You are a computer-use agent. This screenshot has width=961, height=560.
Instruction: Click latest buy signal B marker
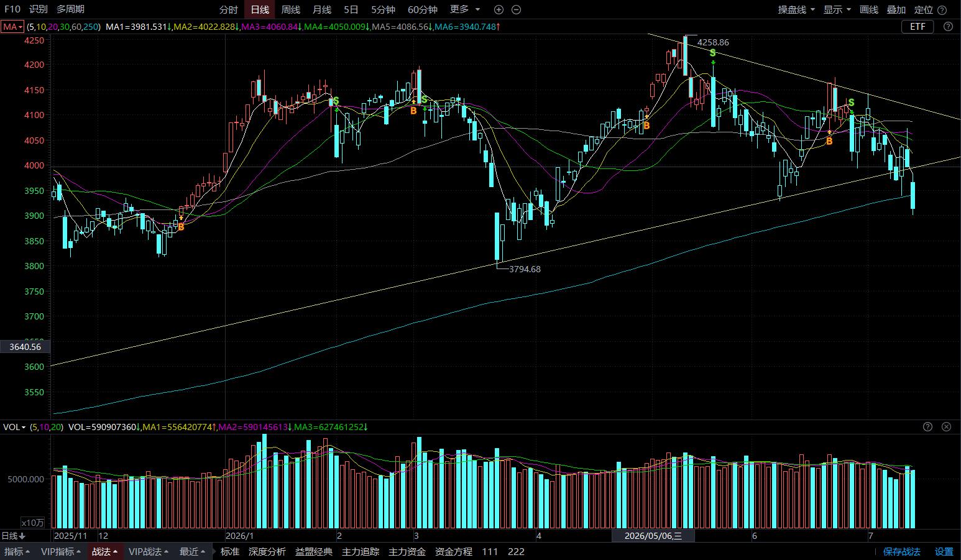(829, 141)
